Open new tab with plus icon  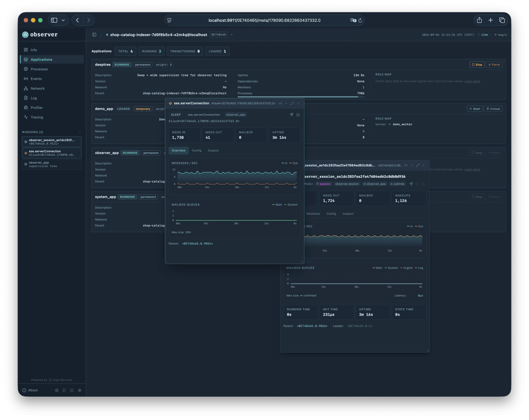(x=491, y=20)
